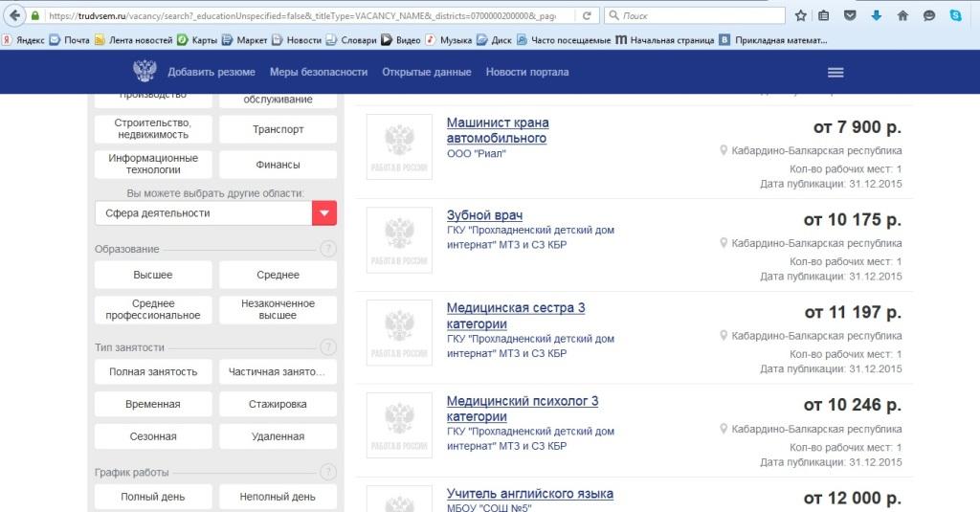The width and height of the screenshot is (980, 512).
Task: Open Открытые данные in header
Action: [x=427, y=72]
